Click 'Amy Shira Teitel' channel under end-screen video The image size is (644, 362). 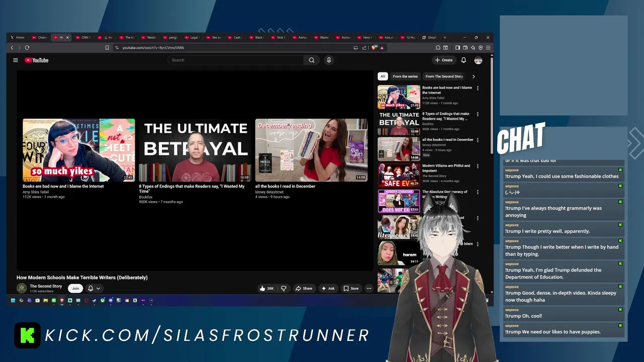pos(36,192)
